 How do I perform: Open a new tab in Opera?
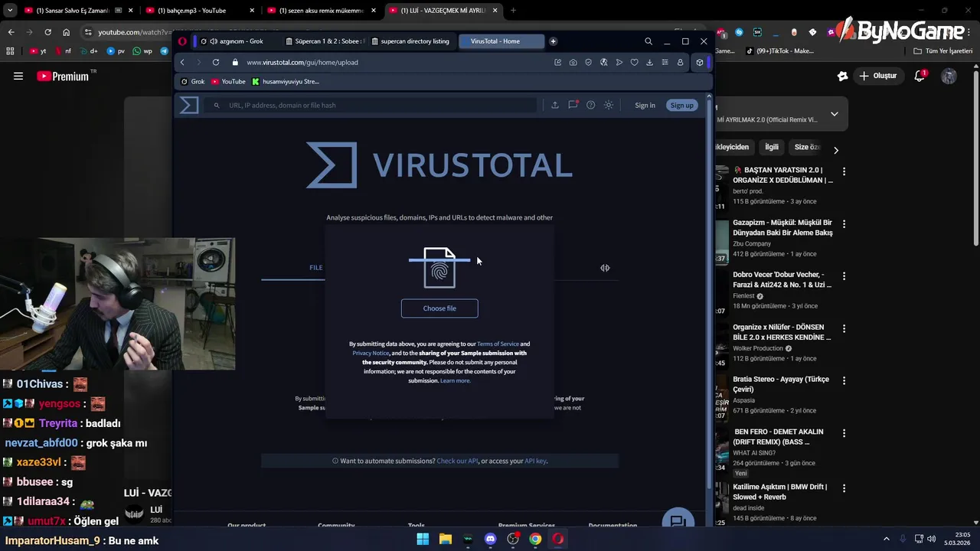553,41
